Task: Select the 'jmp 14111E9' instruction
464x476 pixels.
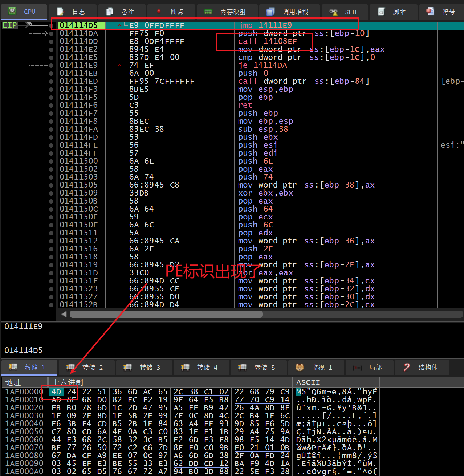Action: coord(265,25)
